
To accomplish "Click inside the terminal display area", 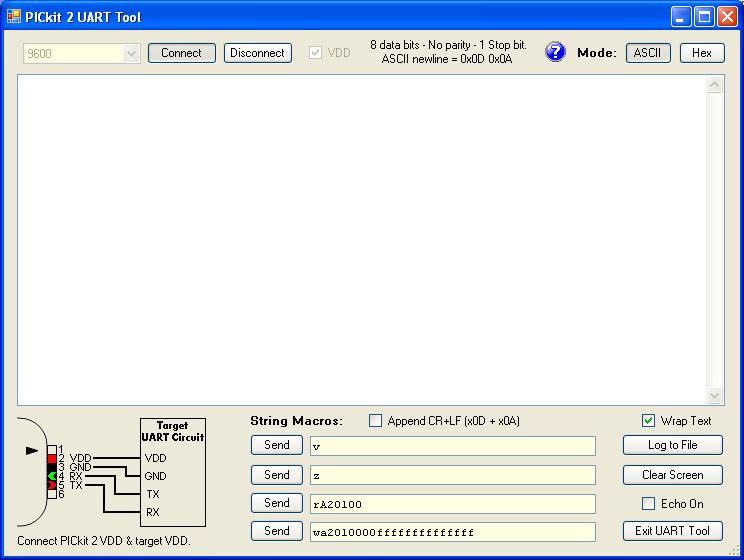I will tap(362, 240).
